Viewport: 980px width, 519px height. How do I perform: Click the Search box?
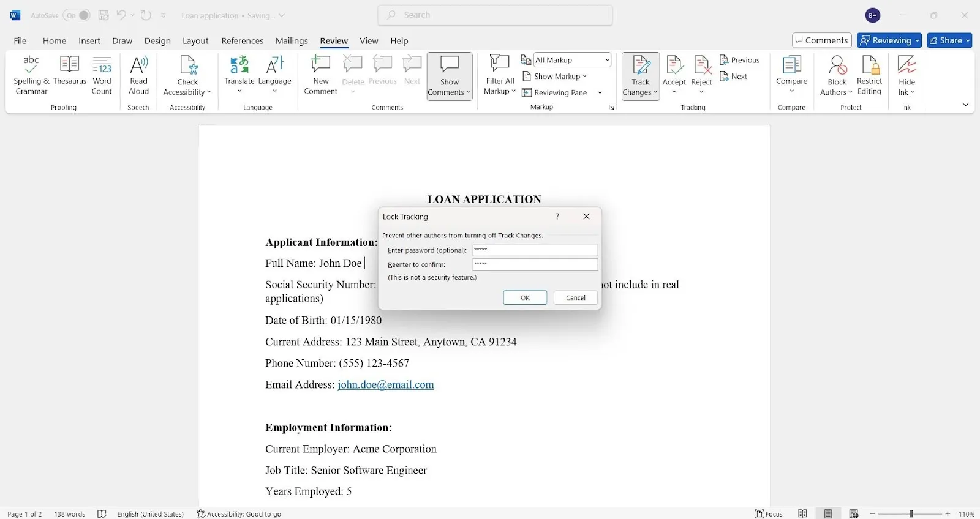(496, 15)
